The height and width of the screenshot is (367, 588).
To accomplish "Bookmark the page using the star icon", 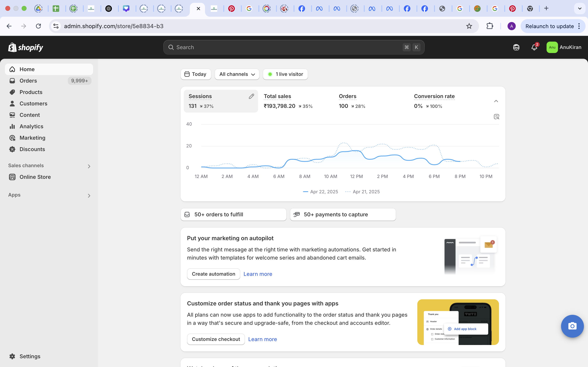I will pyautogui.click(x=469, y=26).
